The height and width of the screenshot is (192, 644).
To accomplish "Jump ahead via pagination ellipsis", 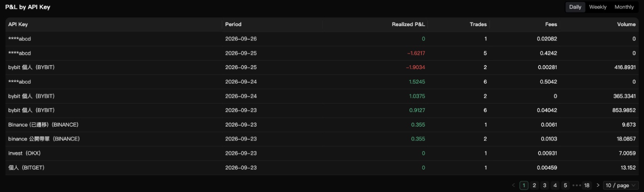I will pos(576,185).
